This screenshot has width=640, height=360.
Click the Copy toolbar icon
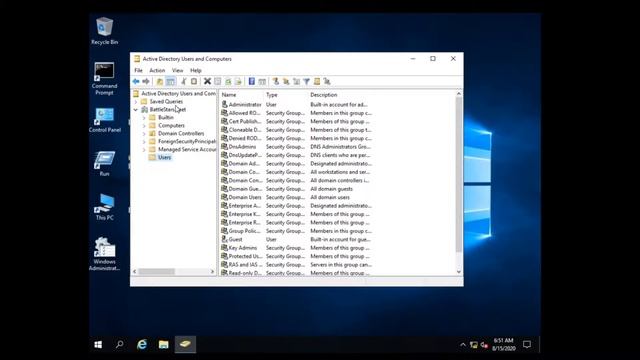(194, 81)
